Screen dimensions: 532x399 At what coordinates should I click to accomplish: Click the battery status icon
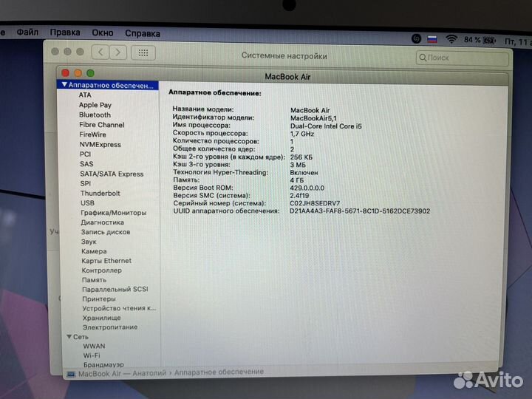coord(489,41)
